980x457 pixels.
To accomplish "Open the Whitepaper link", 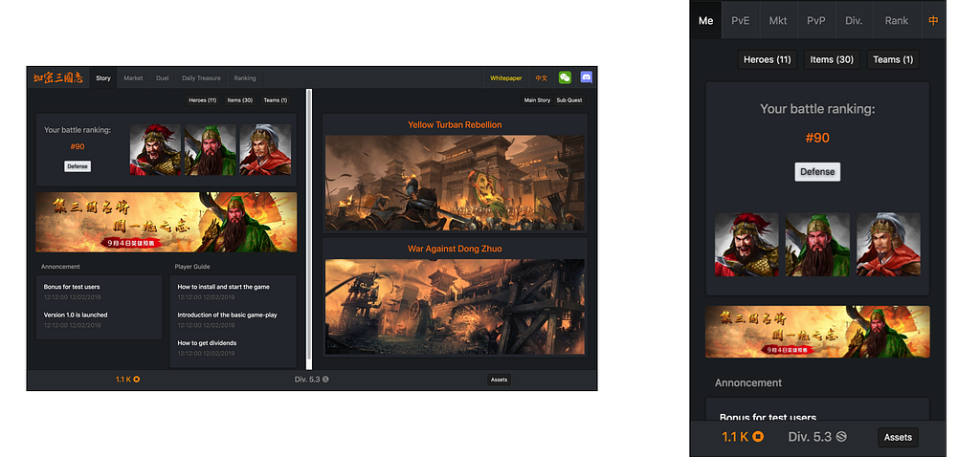I will [505, 78].
